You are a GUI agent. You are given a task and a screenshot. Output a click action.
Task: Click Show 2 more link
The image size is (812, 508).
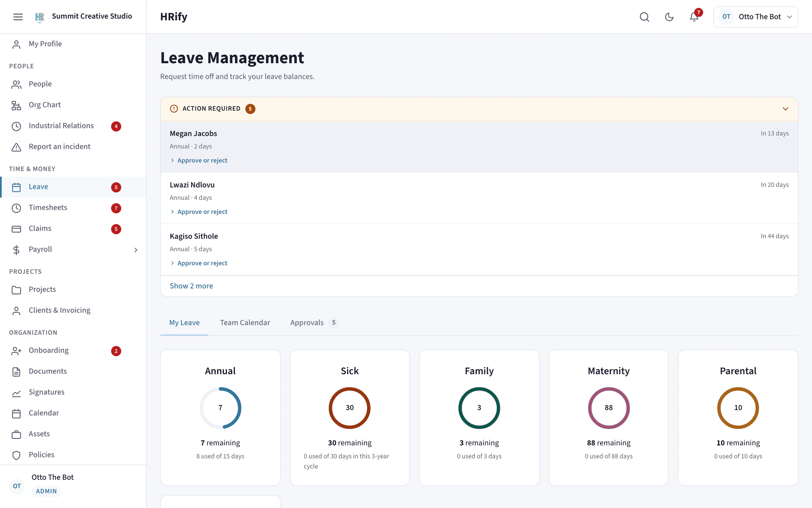coord(191,286)
